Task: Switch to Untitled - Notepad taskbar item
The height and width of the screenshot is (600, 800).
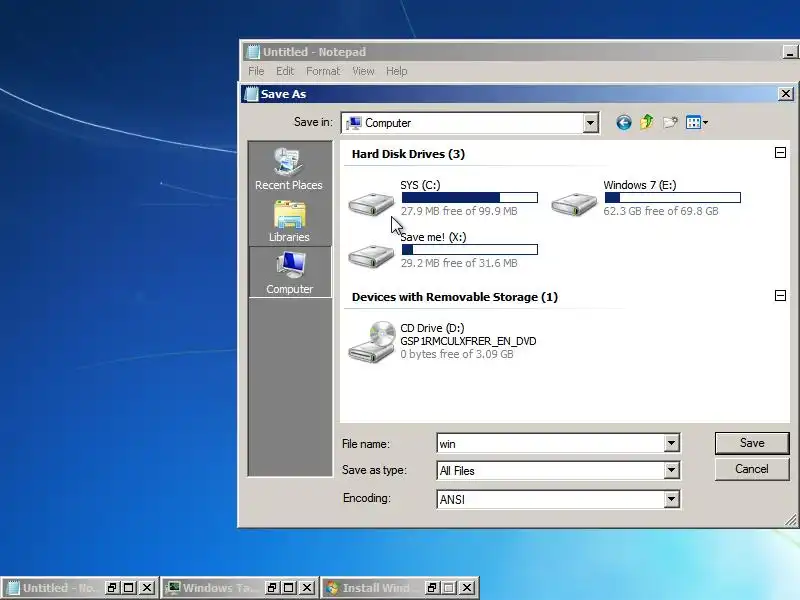Action: (53, 588)
